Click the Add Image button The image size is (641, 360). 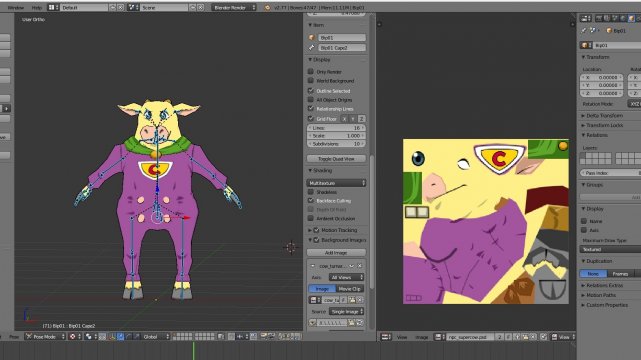tap(336, 253)
